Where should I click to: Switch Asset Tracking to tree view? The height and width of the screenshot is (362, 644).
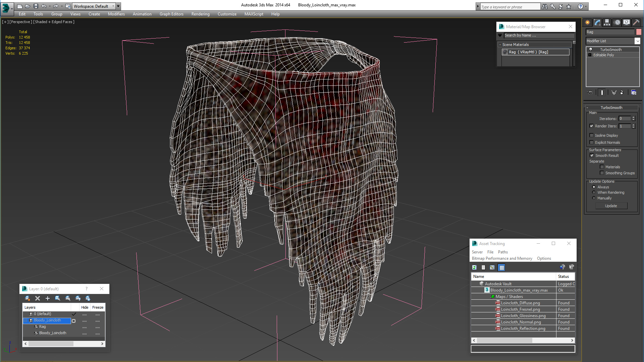(x=492, y=267)
